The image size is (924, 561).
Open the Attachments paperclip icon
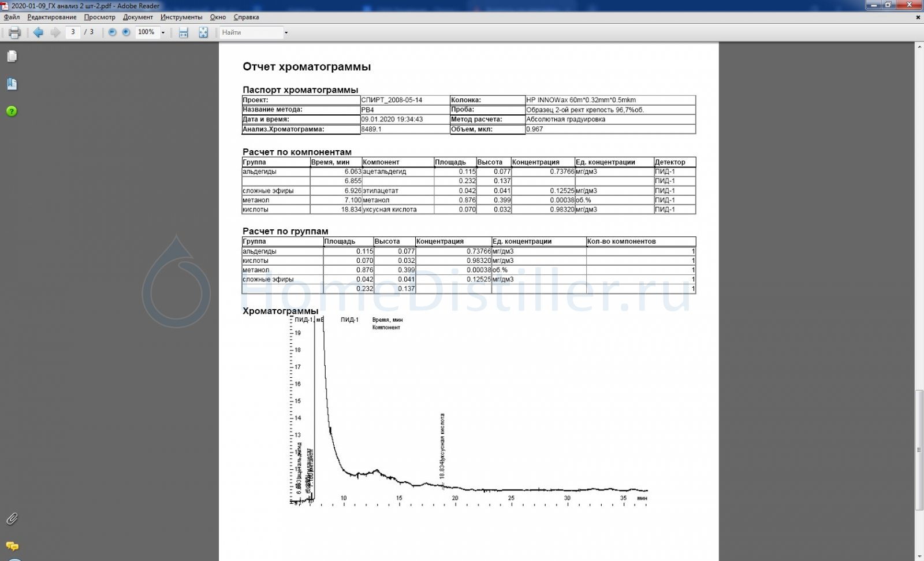point(12,519)
